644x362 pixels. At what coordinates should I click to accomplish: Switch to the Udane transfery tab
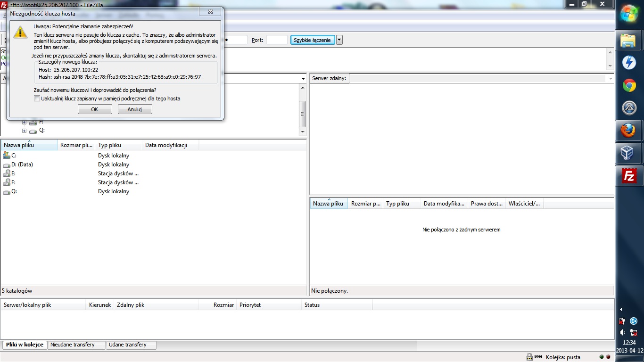(132, 345)
